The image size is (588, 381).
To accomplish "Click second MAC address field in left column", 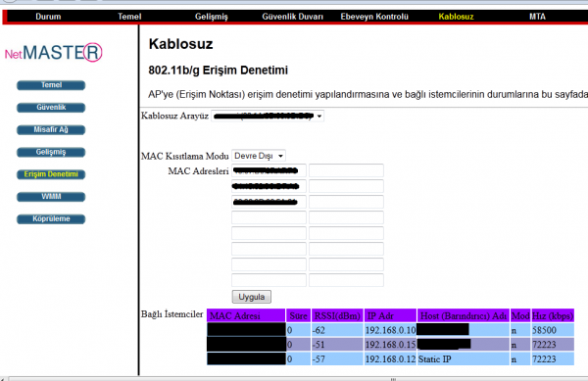I will [269, 186].
